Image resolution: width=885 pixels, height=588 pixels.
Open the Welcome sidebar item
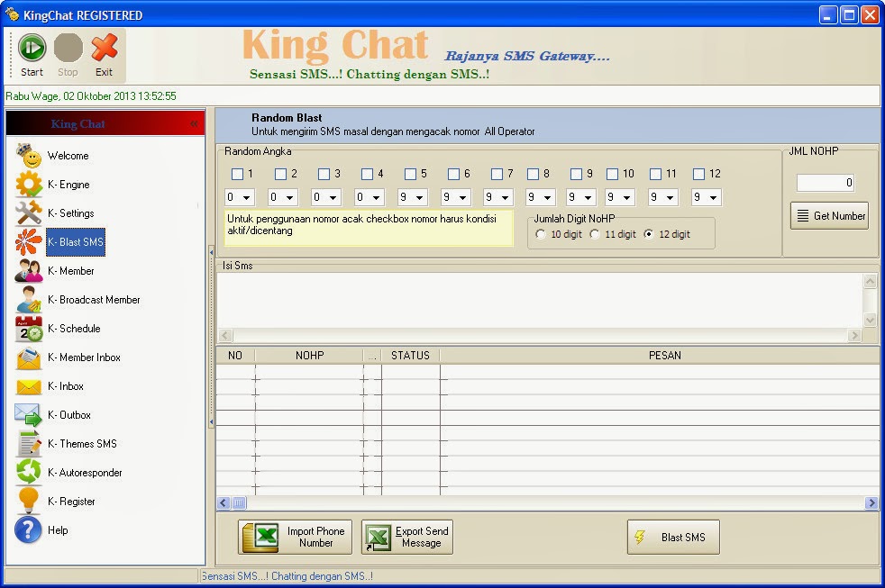68,156
